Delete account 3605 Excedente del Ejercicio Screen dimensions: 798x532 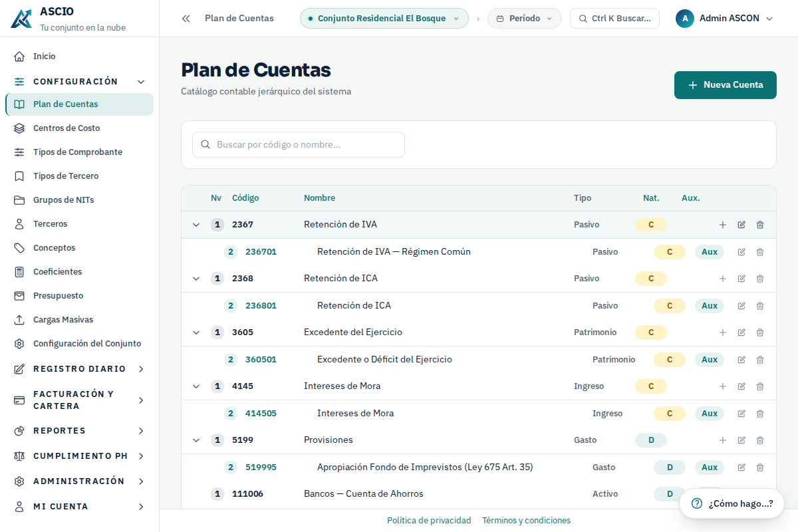click(x=760, y=332)
